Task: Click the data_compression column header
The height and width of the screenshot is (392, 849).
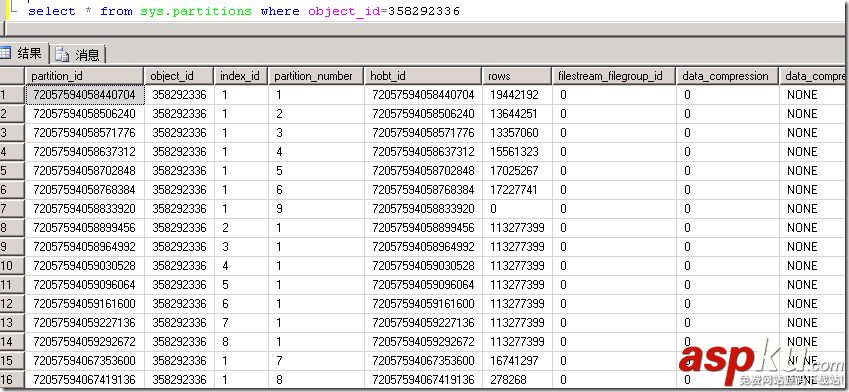Action: (x=727, y=76)
